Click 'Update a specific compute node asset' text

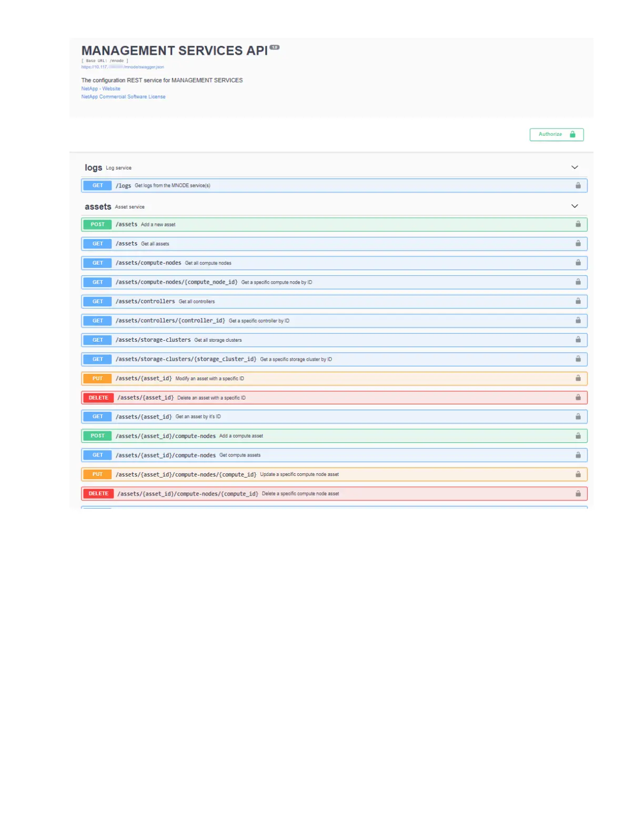pos(299,474)
